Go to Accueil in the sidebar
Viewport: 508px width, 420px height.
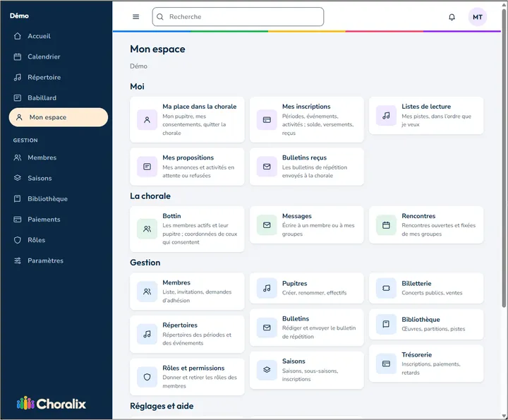tap(39, 36)
